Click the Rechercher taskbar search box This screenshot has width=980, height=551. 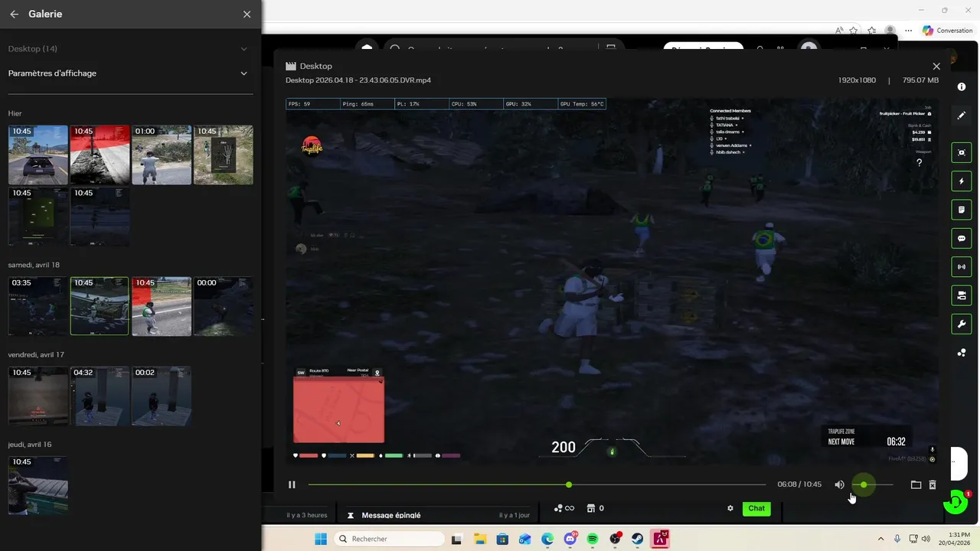point(389,539)
